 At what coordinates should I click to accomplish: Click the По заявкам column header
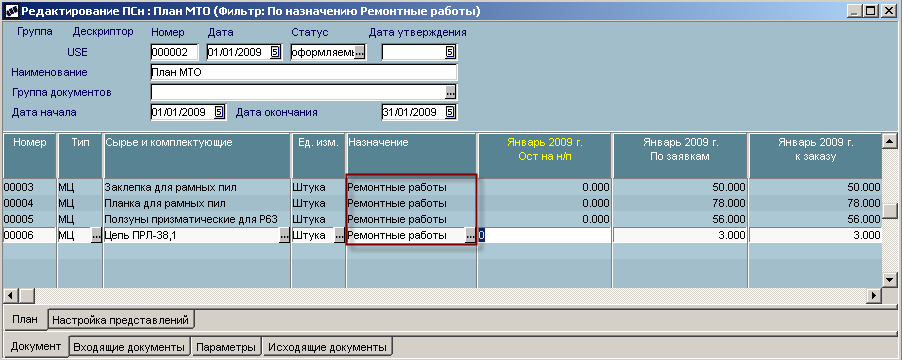click(680, 156)
